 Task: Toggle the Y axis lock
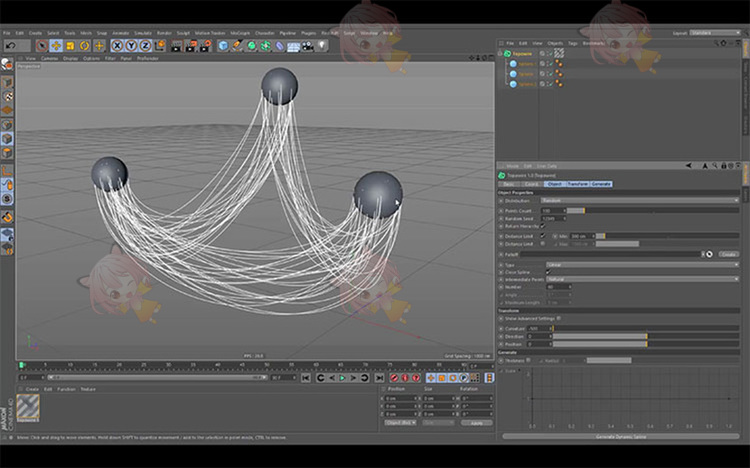[x=131, y=46]
